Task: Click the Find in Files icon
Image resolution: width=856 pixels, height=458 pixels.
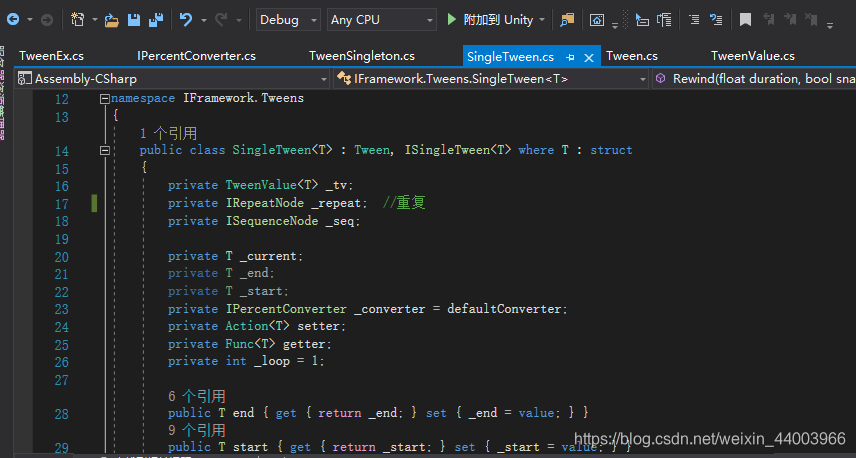Action: pos(567,20)
